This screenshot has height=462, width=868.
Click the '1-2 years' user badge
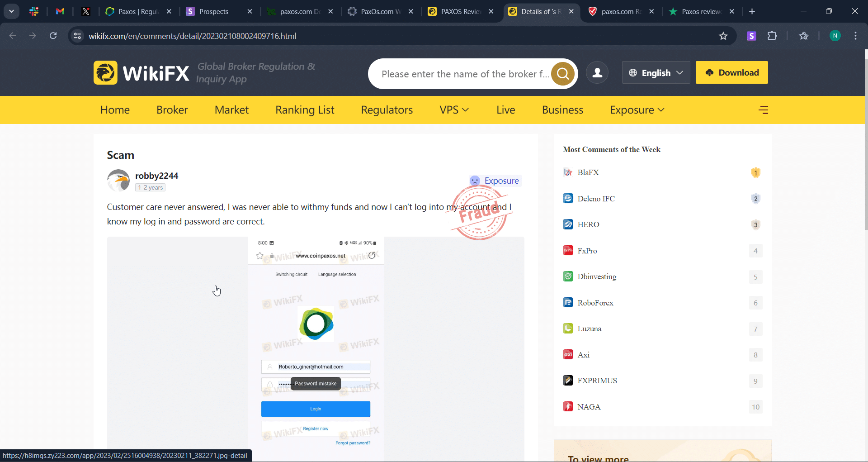click(150, 187)
